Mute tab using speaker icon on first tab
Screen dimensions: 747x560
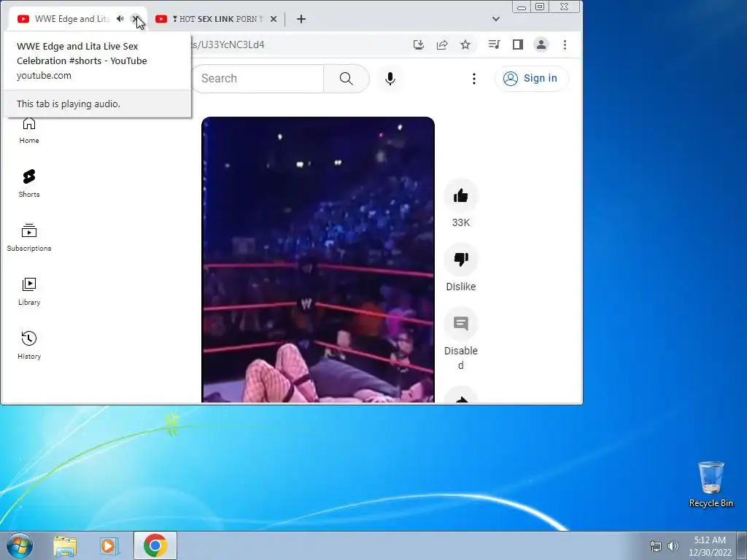120,19
